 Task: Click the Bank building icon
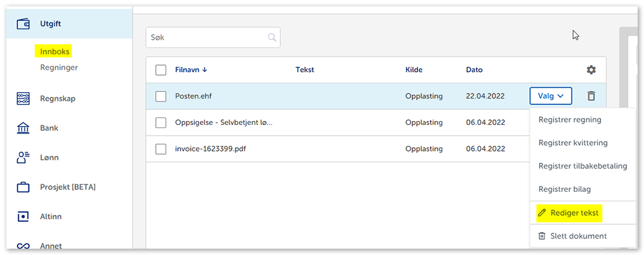(23, 128)
